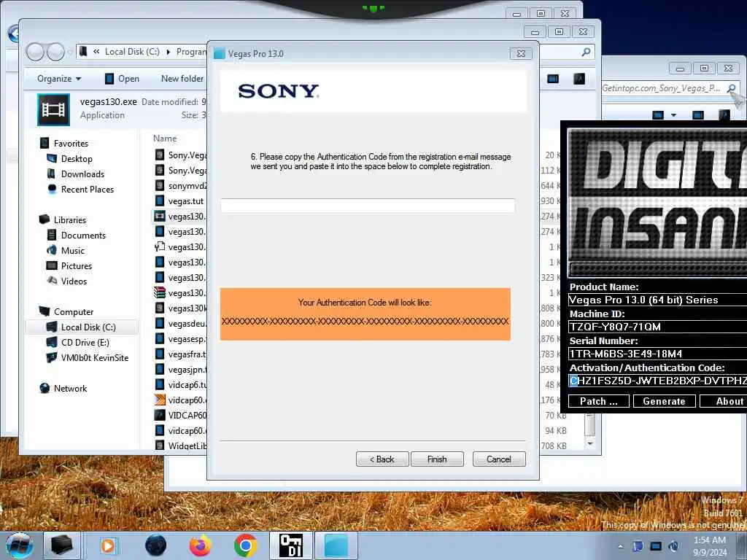Switch to Digital Insanity keygen on taskbar
Image resolution: width=747 pixels, height=560 pixels.
click(x=290, y=545)
